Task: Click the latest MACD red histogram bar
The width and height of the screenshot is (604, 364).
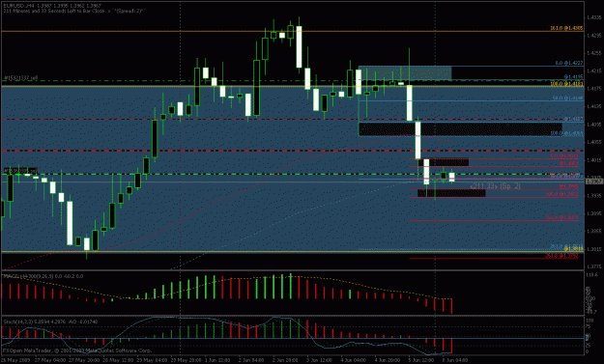Action: [451, 306]
